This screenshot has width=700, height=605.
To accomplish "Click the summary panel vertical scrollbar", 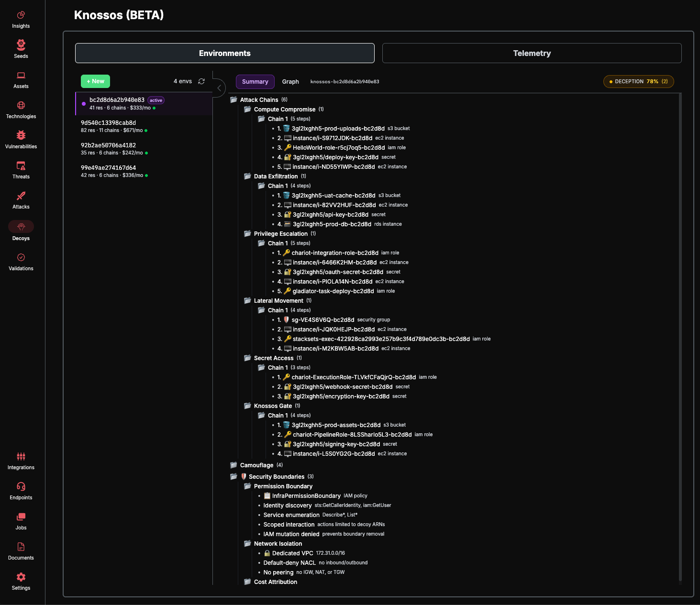I will pyautogui.click(x=680, y=337).
